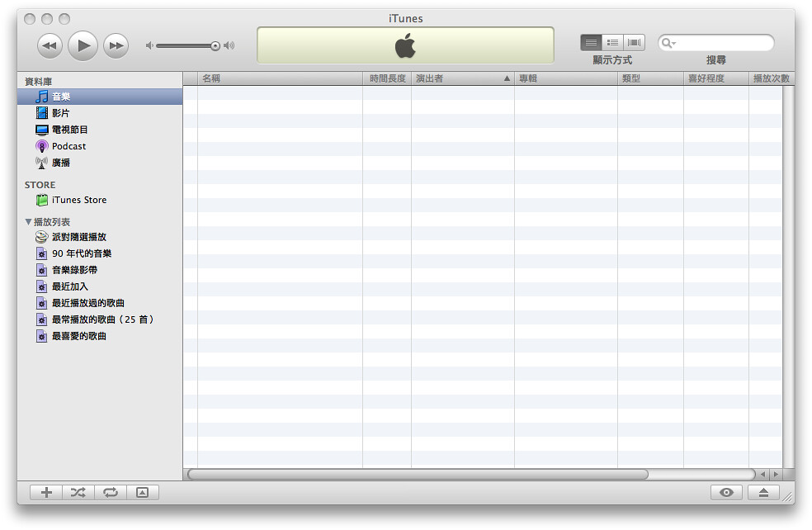
Task: Click the add playlist plus button
Action: [46, 492]
